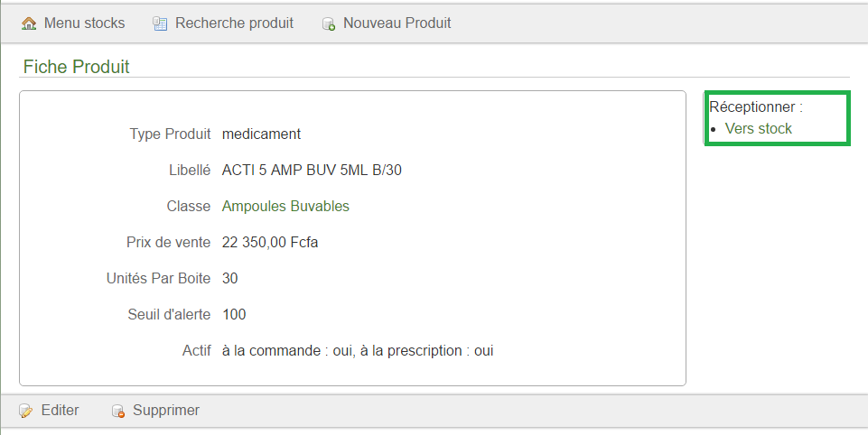This screenshot has width=868, height=435.
Task: Click the house icon for Menu stocks
Action: point(29,23)
